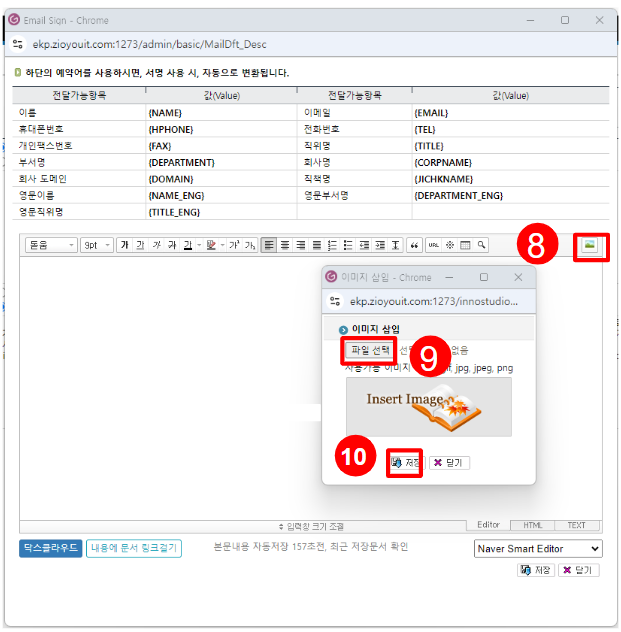The height and width of the screenshot is (632, 621).
Task: Align text left in editor toolbar
Action: click(x=269, y=245)
